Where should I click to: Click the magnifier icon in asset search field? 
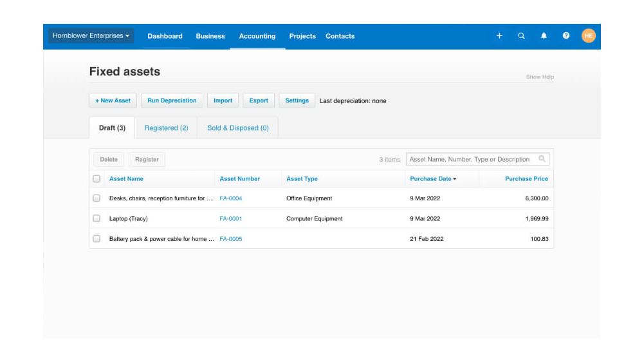pos(542,159)
